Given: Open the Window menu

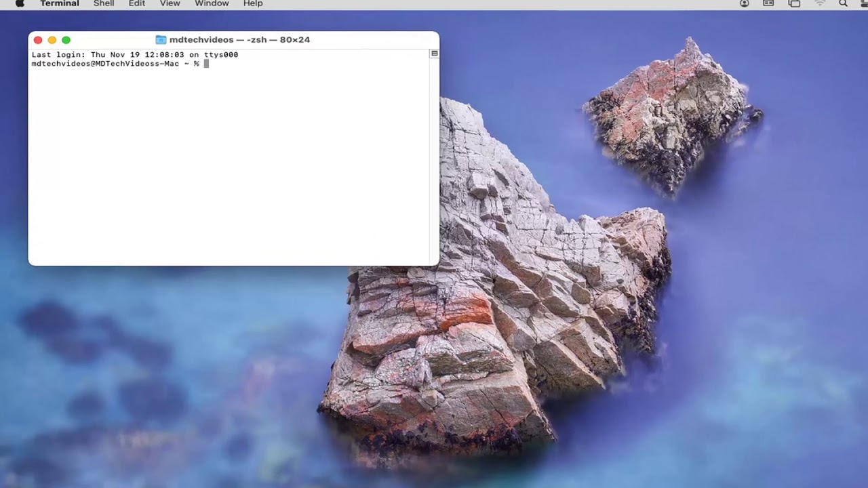Looking at the screenshot, I should point(212,3).
